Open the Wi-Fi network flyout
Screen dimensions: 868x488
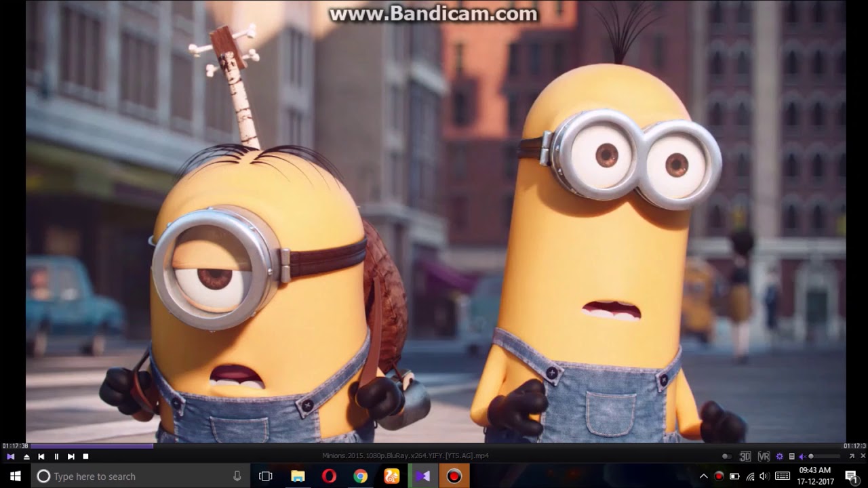(750, 476)
